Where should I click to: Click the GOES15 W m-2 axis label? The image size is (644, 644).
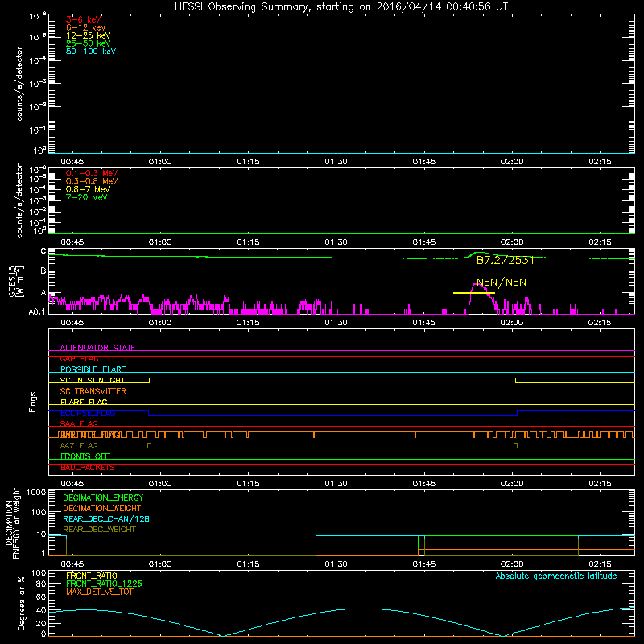point(16,281)
